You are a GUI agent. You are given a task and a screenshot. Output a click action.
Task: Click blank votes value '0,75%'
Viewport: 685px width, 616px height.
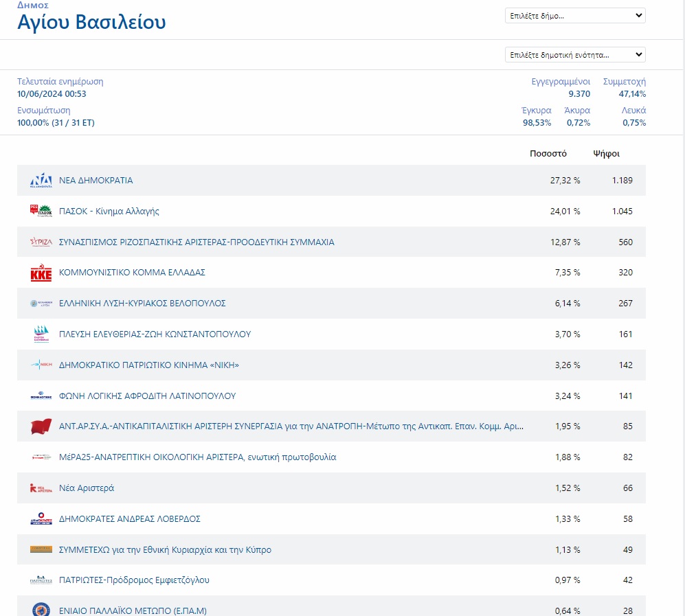(634, 123)
